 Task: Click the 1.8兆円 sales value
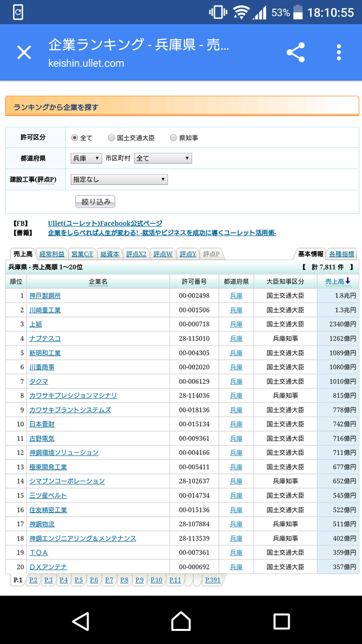tap(345, 296)
